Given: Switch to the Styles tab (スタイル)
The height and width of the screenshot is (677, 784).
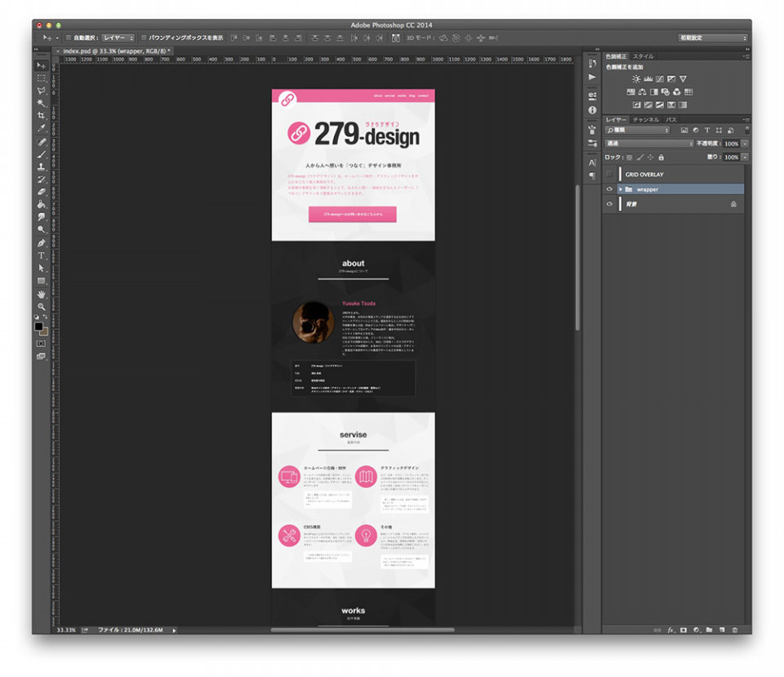Looking at the screenshot, I should point(643,56).
